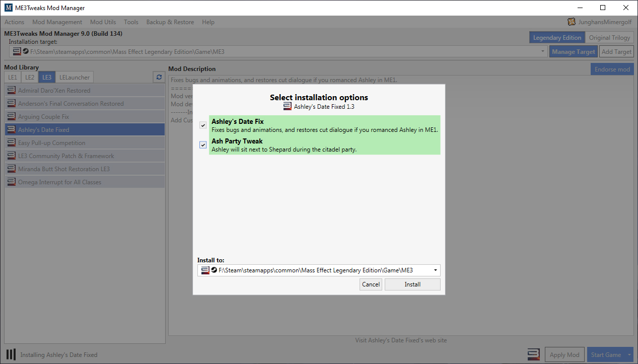The width and height of the screenshot is (638, 364).
Task: Click the Installation target path field
Action: [278, 51]
